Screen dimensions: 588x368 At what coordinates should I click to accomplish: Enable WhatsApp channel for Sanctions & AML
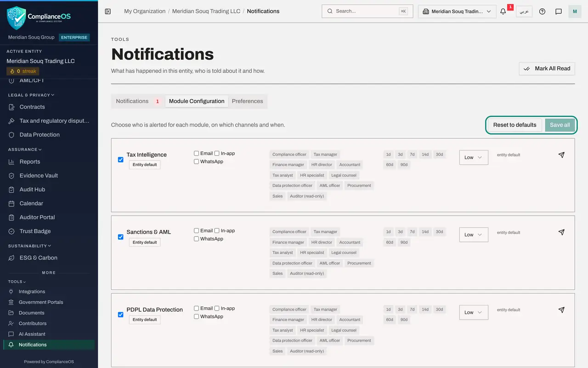click(x=197, y=239)
